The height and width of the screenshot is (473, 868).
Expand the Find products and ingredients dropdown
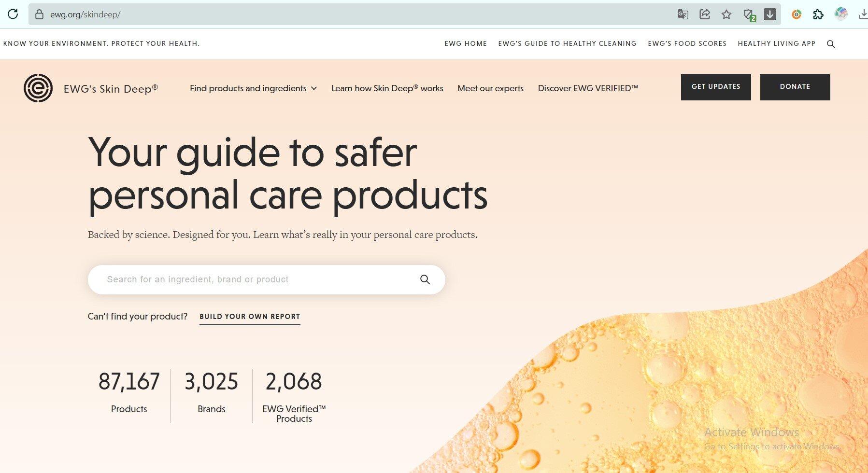tap(253, 88)
